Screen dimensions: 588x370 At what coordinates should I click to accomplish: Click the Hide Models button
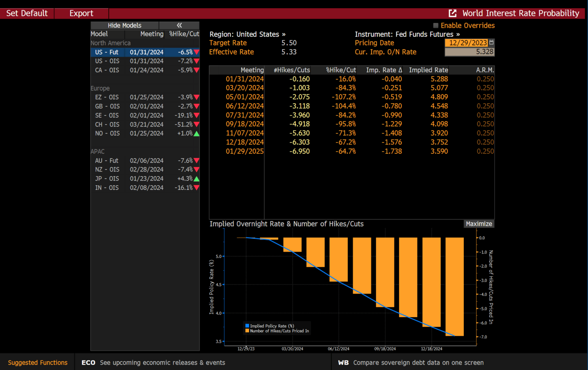124,25
